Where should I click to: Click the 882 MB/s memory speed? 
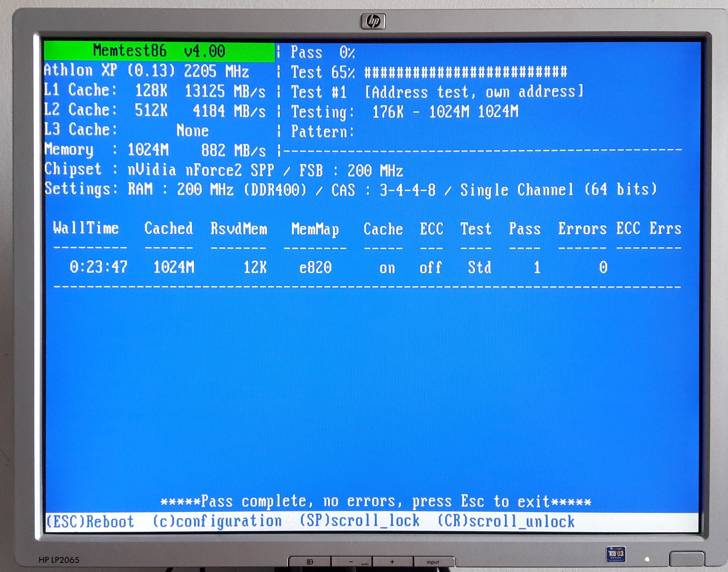233,150
